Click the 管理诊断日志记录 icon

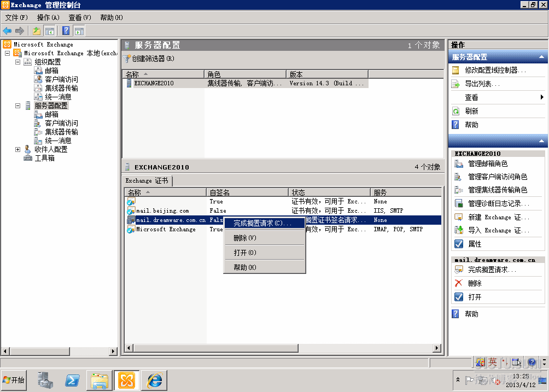459,203
